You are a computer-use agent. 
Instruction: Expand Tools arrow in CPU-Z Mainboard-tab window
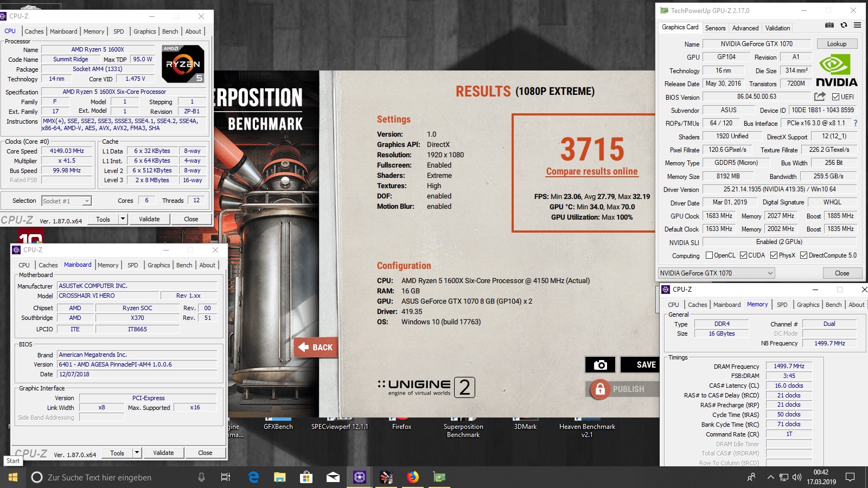pyautogui.click(x=137, y=453)
